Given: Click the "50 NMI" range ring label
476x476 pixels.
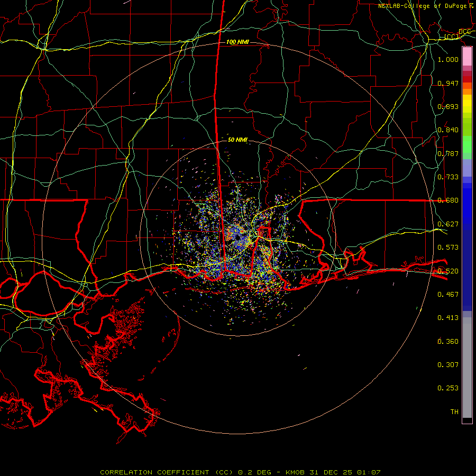Looking at the screenshot, I should coord(237,140).
